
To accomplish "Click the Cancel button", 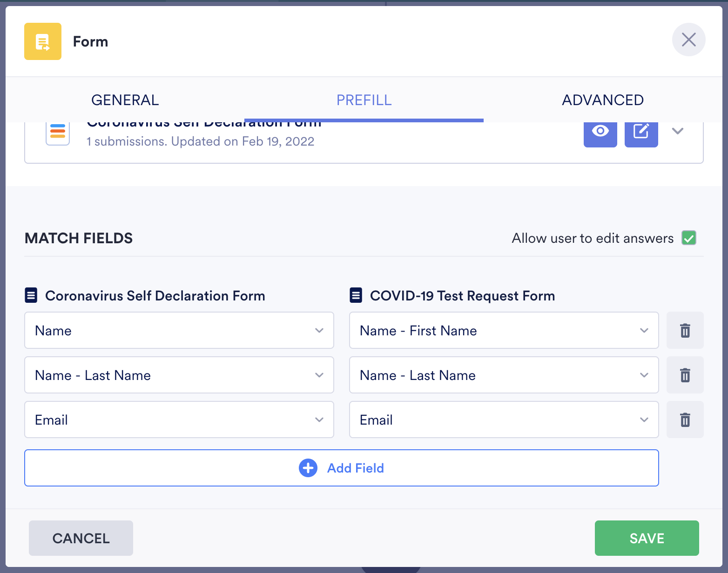I will (x=81, y=538).
